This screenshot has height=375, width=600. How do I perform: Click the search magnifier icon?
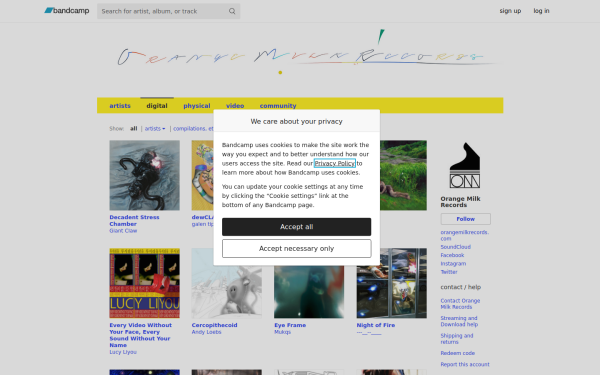pos(232,11)
